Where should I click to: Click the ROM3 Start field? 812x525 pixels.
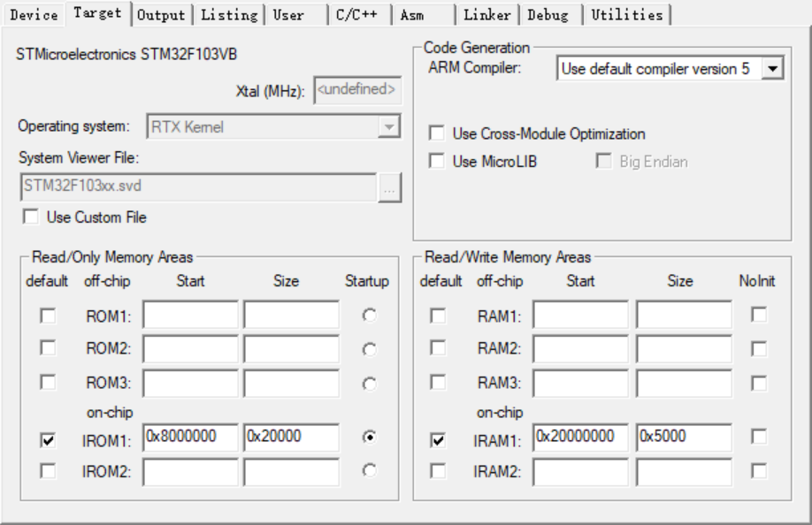pyautogui.click(x=190, y=384)
